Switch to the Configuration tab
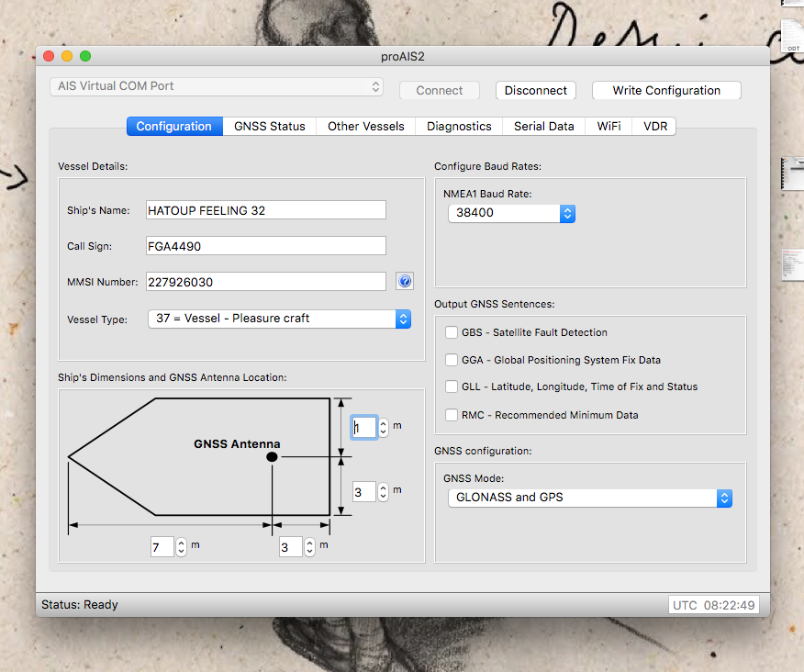This screenshot has width=804, height=672. pos(174,126)
